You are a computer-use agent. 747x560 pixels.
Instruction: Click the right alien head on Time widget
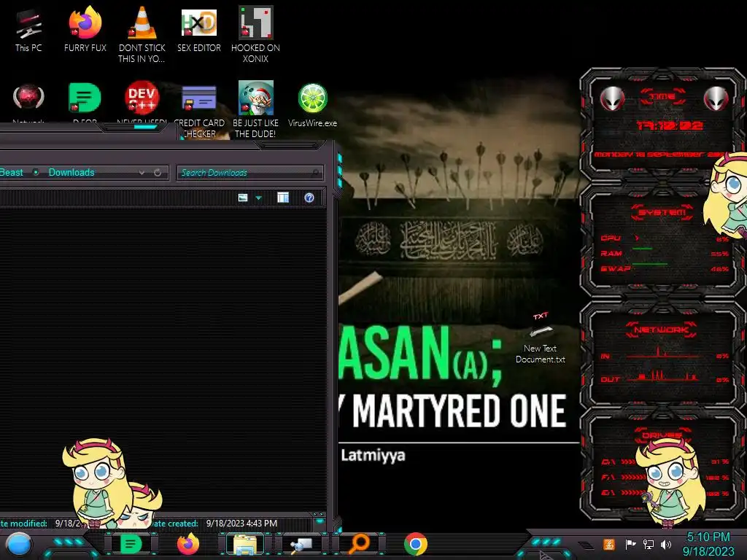[716, 98]
